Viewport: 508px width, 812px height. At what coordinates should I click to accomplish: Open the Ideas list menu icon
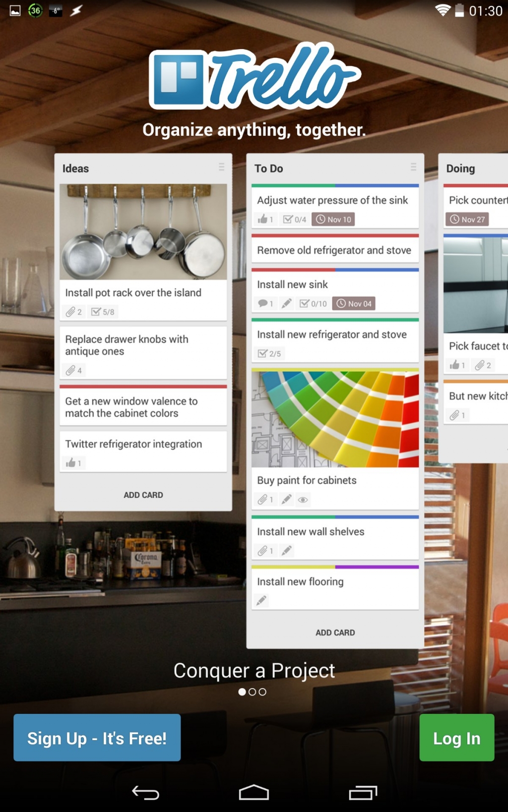(221, 167)
